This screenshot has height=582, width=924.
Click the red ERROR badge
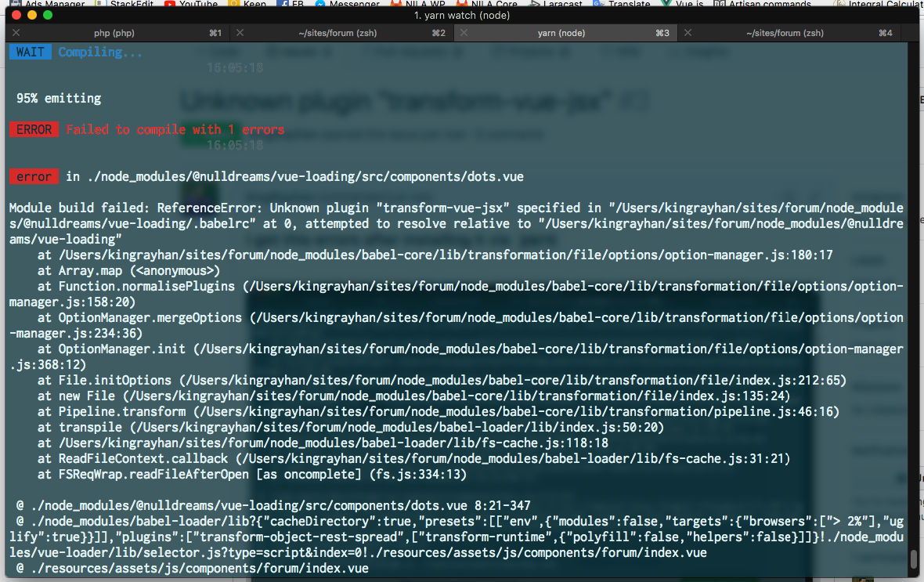coord(34,130)
